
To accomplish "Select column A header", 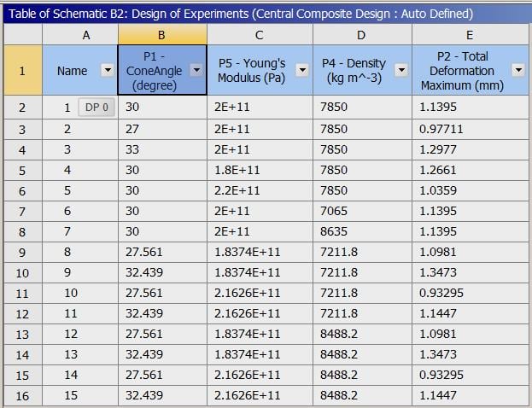I will coord(80,35).
